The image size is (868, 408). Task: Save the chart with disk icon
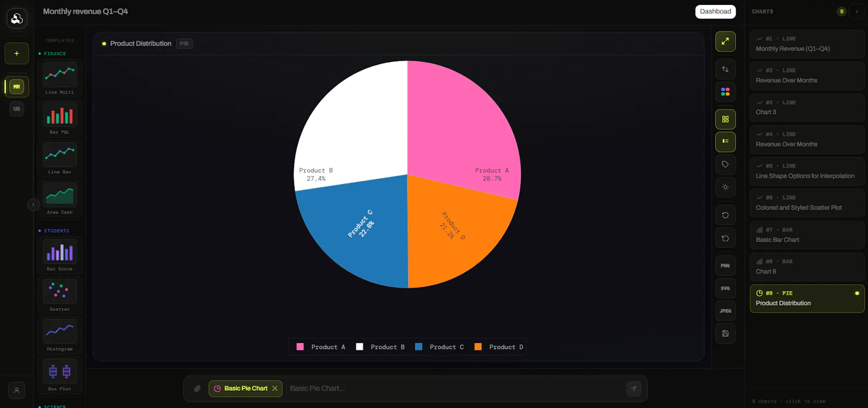(725, 334)
